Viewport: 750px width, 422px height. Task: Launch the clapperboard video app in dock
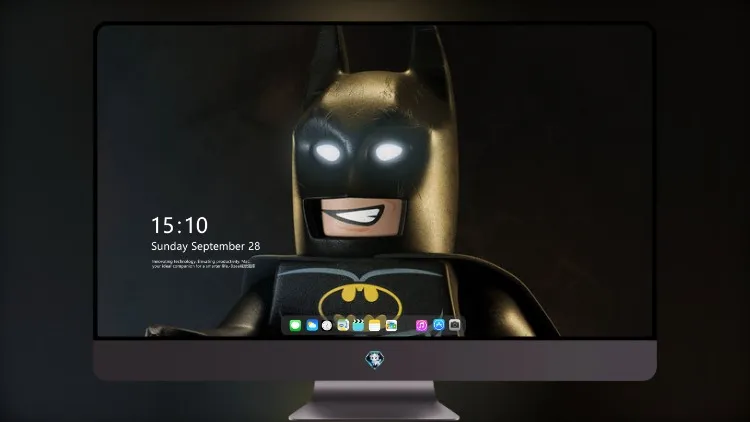[358, 326]
